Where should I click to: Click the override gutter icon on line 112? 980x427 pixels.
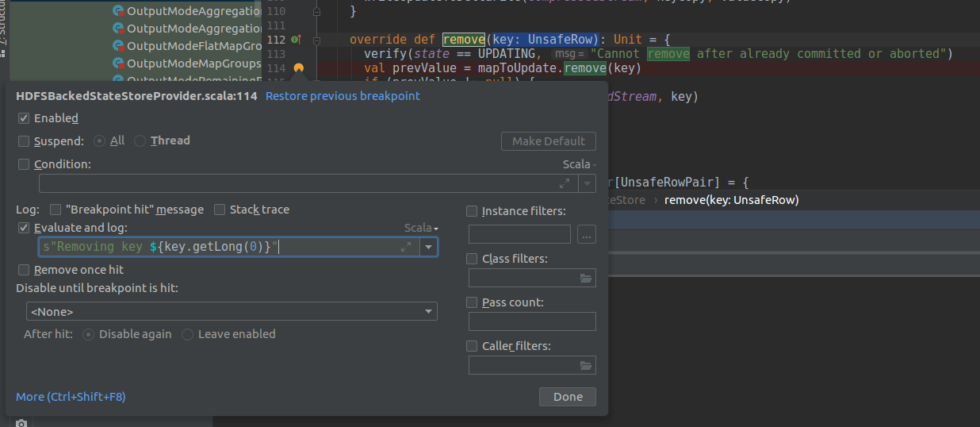(296, 39)
